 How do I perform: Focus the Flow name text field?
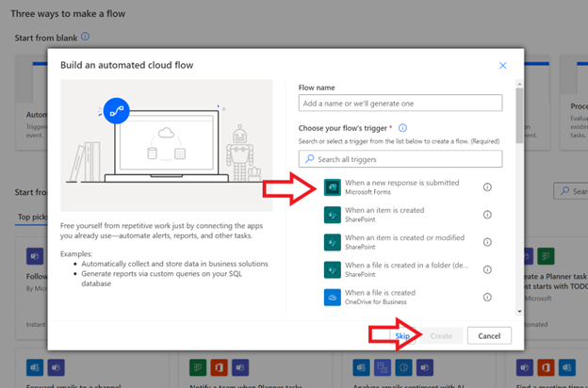click(400, 103)
